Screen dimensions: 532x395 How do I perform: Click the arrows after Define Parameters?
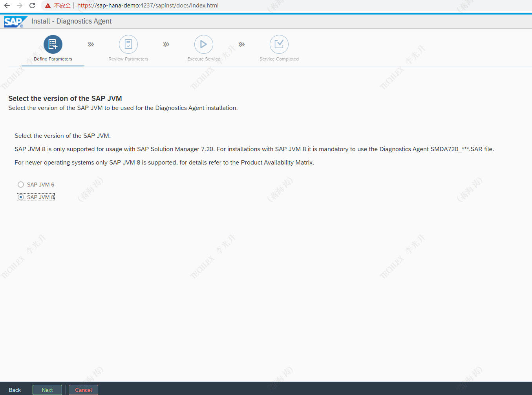click(91, 44)
